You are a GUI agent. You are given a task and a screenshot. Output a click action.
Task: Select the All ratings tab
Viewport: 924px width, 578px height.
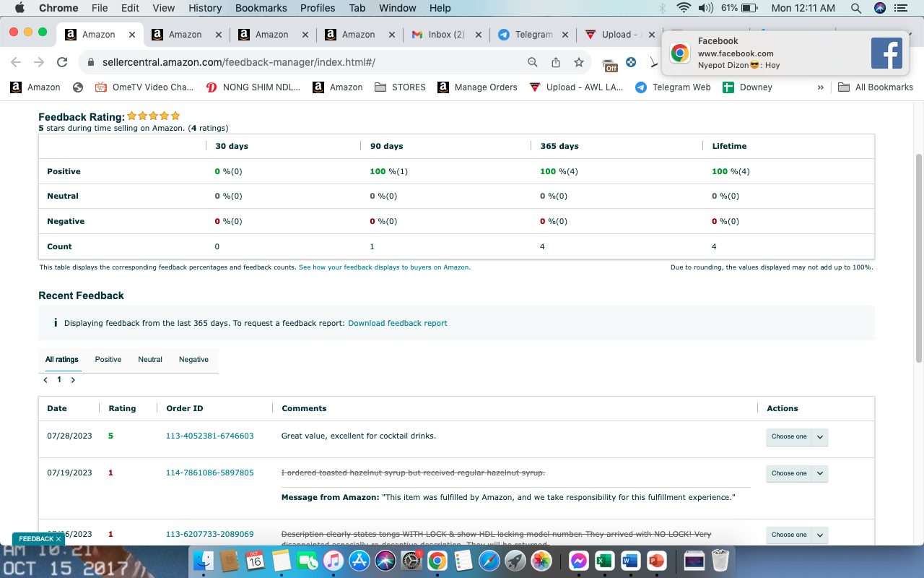tap(62, 359)
